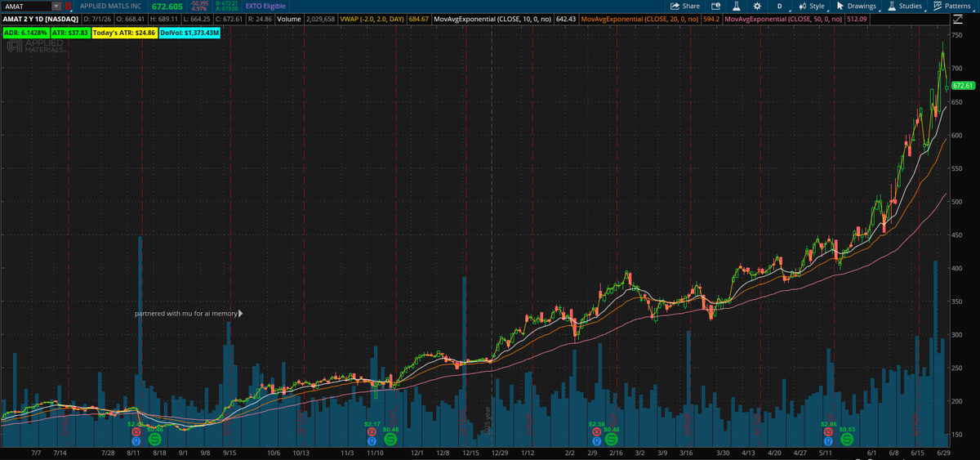
Task: Click the bid price B: 672.21
Action: pos(227,3)
